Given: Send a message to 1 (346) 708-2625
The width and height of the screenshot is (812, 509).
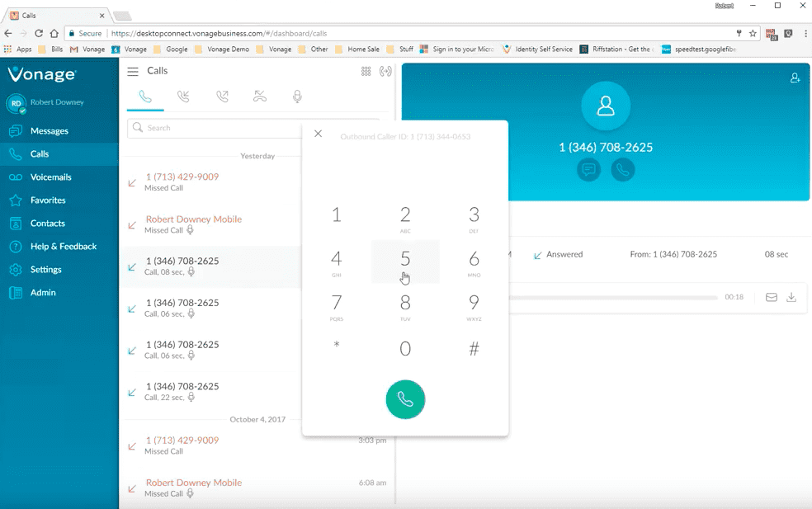Looking at the screenshot, I should [588, 171].
